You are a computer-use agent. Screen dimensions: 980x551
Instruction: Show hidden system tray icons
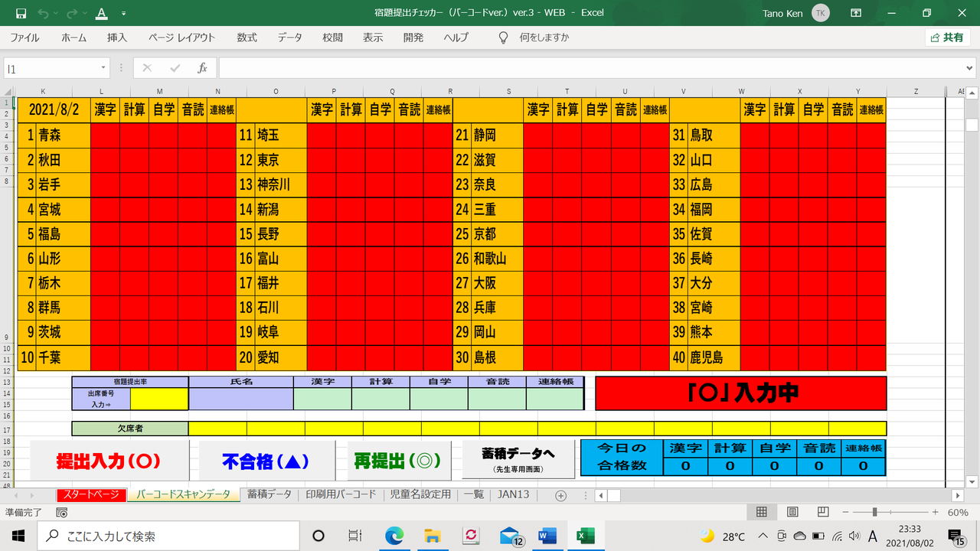coord(763,536)
